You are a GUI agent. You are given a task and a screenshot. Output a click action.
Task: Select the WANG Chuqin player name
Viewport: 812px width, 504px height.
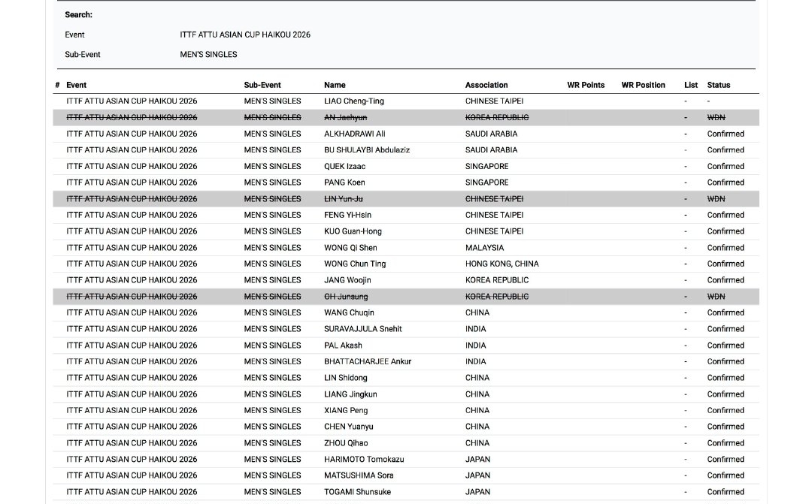(x=349, y=312)
